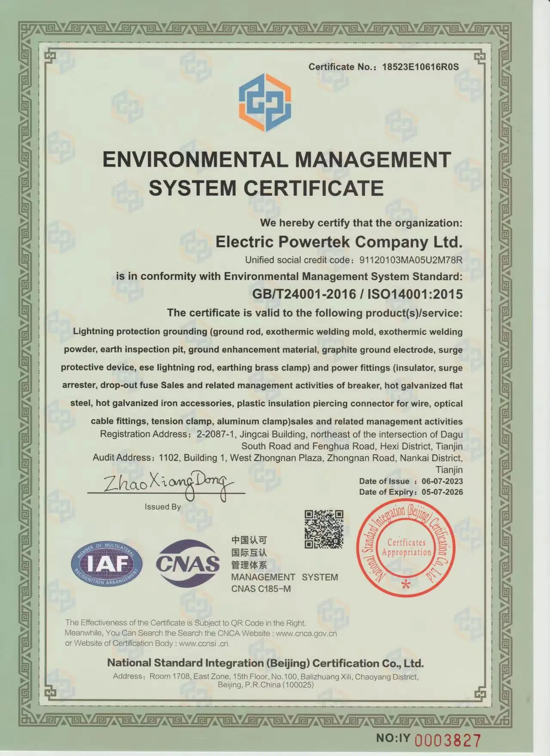
Task: Click the Electric Powertek Company Ltd. name
Action: tap(339, 242)
